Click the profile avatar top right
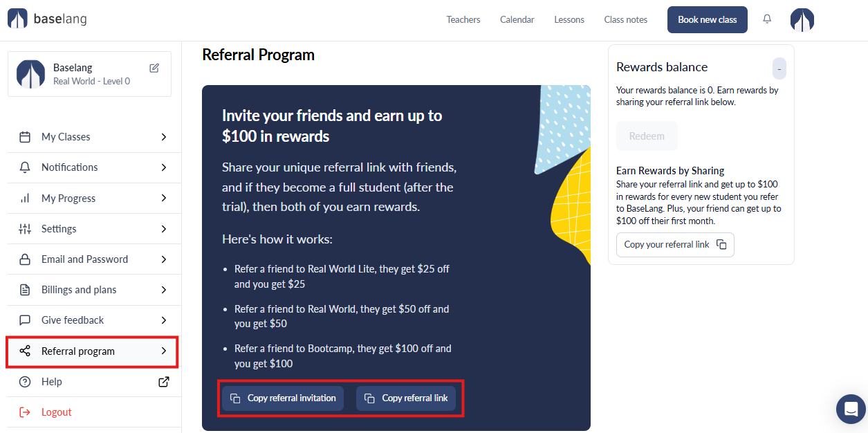 pos(802,19)
